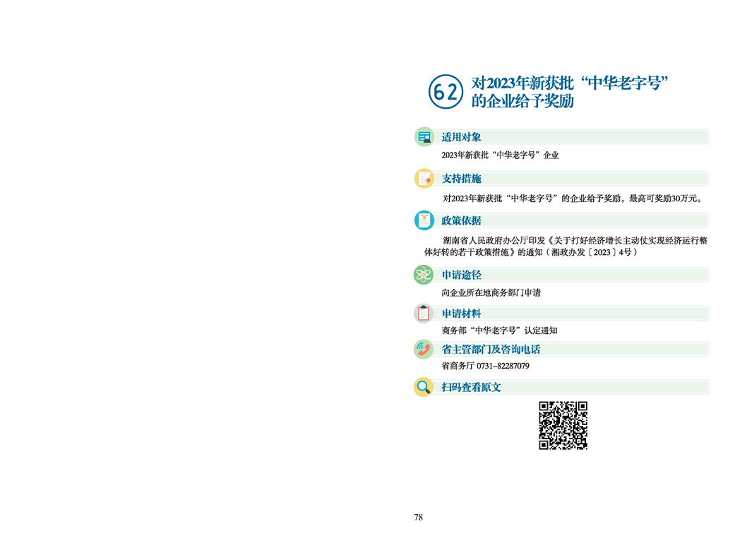Viewport: 747px width, 560px height.
Task: Click text 2023年新获批“中华老字号”企业
Action: point(500,155)
